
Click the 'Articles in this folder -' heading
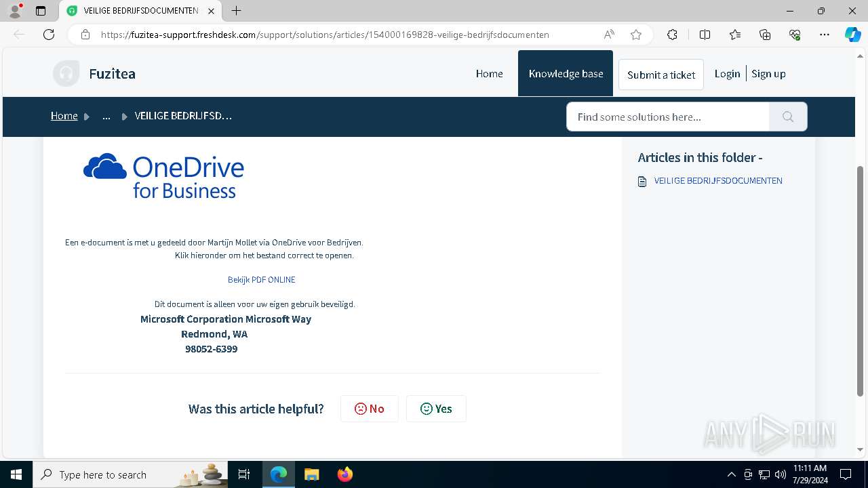click(x=700, y=157)
